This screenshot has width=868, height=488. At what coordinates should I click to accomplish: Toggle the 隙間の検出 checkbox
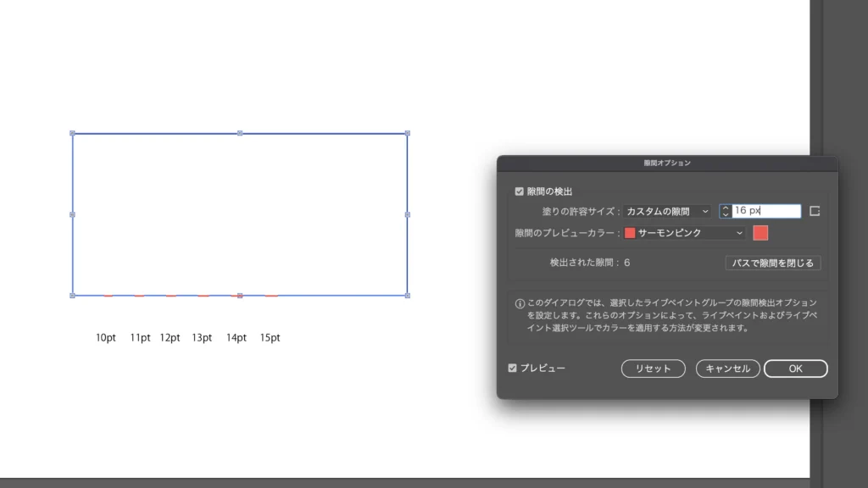[x=520, y=192]
